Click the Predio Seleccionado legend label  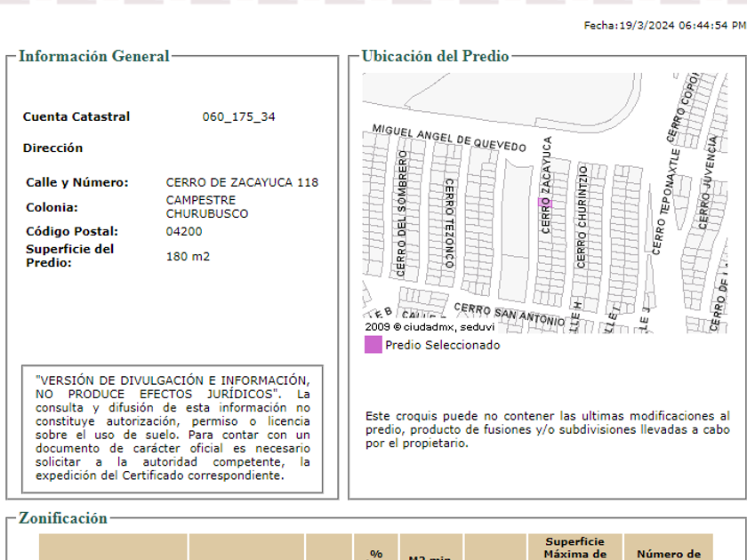(443, 345)
